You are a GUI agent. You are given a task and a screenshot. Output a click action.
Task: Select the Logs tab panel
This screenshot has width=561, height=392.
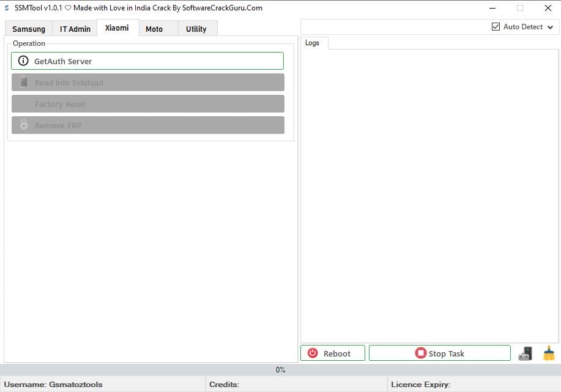tap(313, 43)
